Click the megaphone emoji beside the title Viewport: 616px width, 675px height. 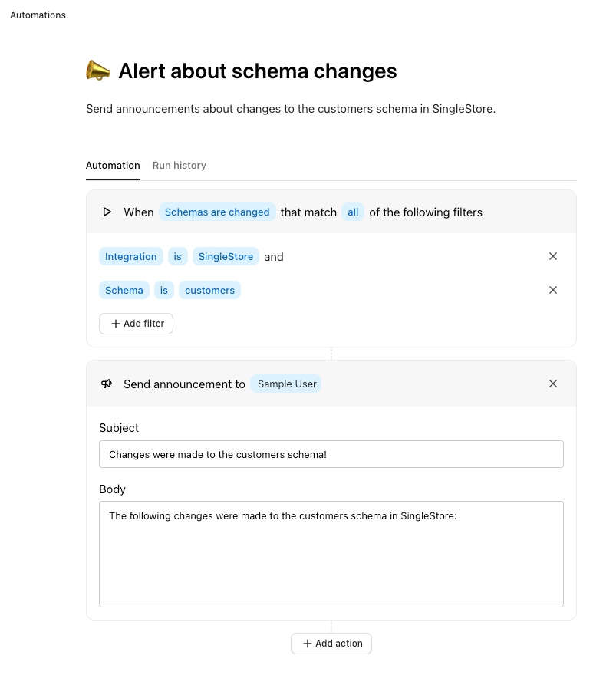(98, 71)
